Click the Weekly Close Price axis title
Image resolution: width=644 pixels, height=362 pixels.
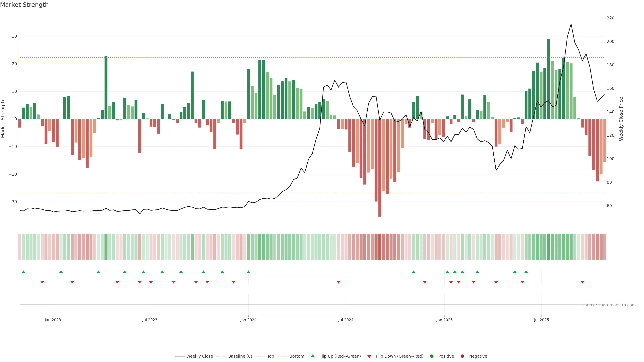621,119
